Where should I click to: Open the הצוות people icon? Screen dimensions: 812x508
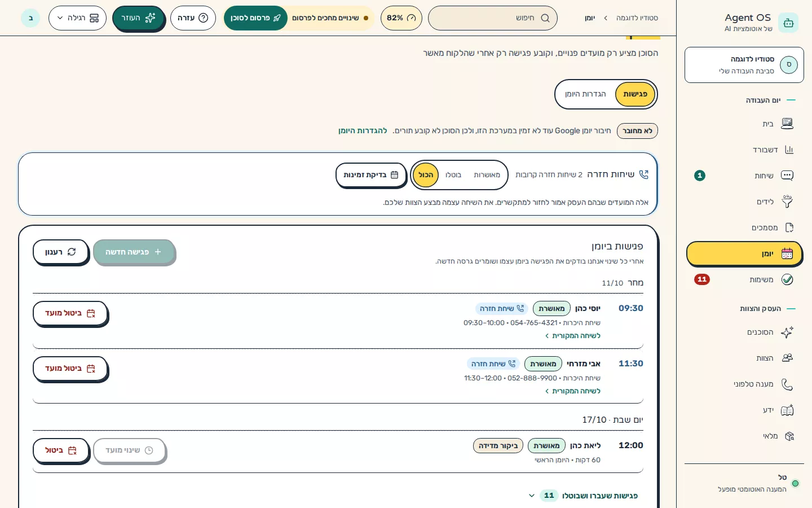(787, 358)
